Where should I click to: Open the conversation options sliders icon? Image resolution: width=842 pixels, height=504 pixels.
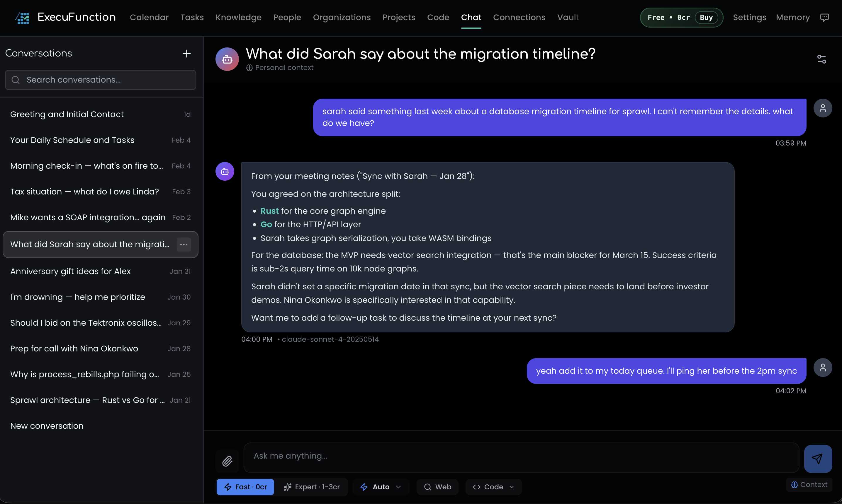822,59
